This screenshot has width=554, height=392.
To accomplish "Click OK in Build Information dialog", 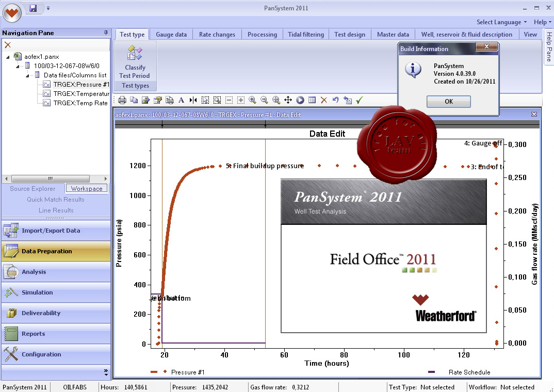I will tap(448, 102).
